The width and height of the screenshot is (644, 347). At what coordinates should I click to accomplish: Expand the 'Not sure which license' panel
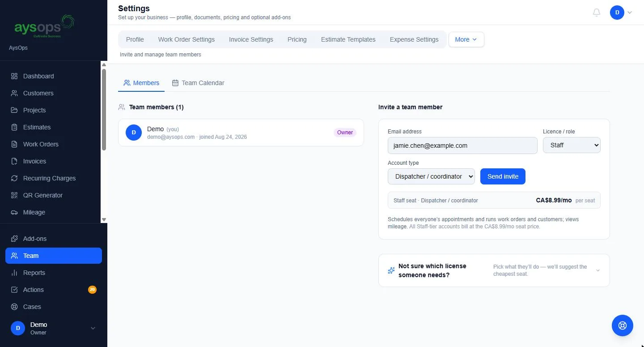[x=494, y=270]
